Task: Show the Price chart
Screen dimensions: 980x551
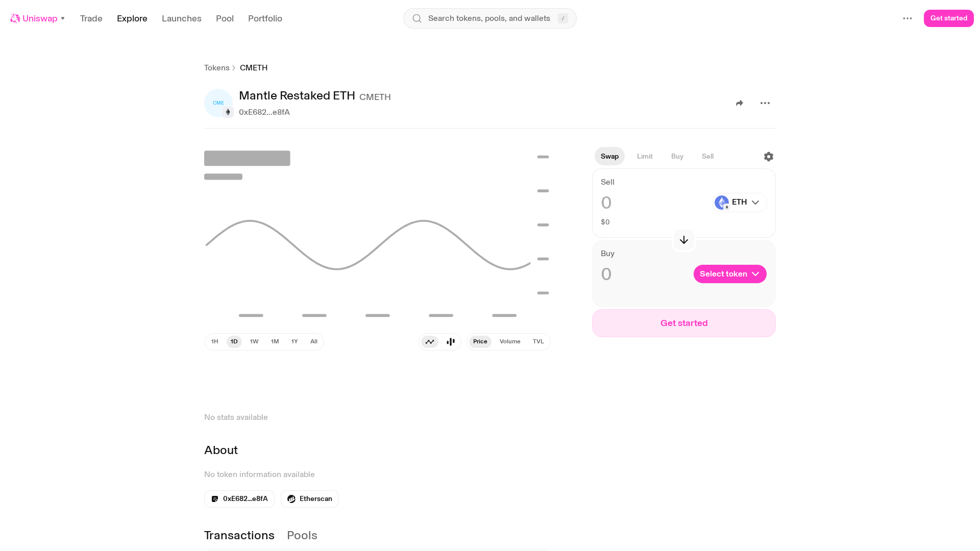Action: click(x=480, y=342)
